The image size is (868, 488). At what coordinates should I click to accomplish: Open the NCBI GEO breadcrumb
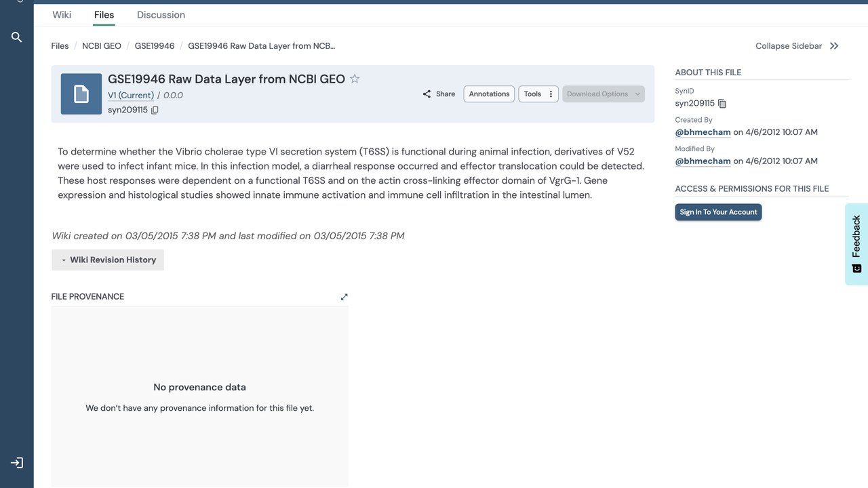(102, 46)
